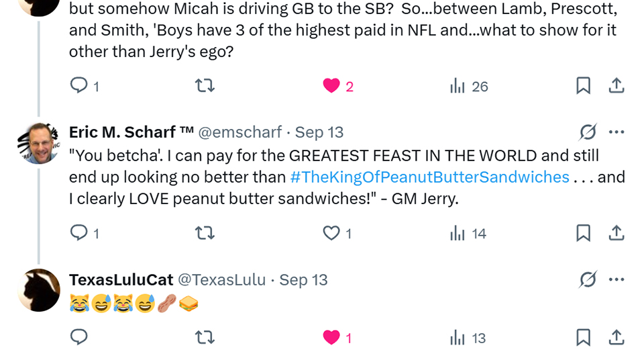Image resolution: width=644 pixels, height=364 pixels.
Task: Bookmark the top tweet about Micah
Action: coord(583,86)
